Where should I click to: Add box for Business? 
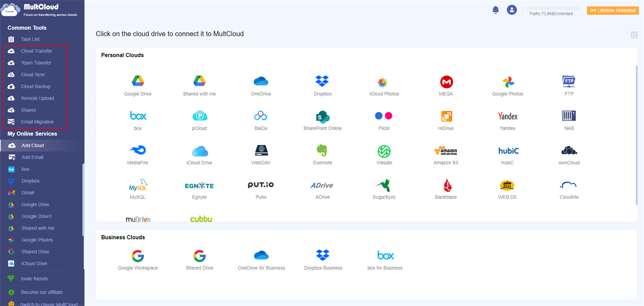(385, 256)
